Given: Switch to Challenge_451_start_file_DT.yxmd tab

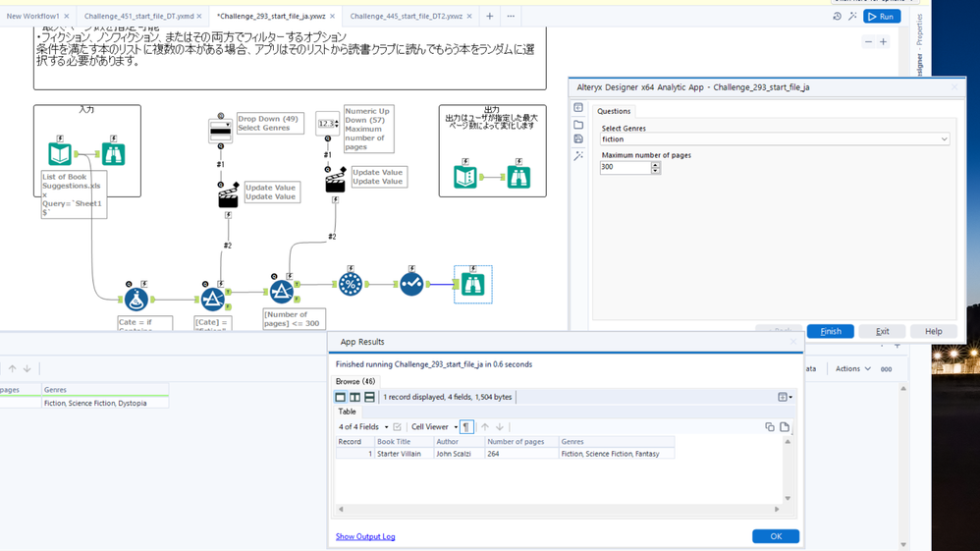Looking at the screenshot, I should click(x=138, y=17).
